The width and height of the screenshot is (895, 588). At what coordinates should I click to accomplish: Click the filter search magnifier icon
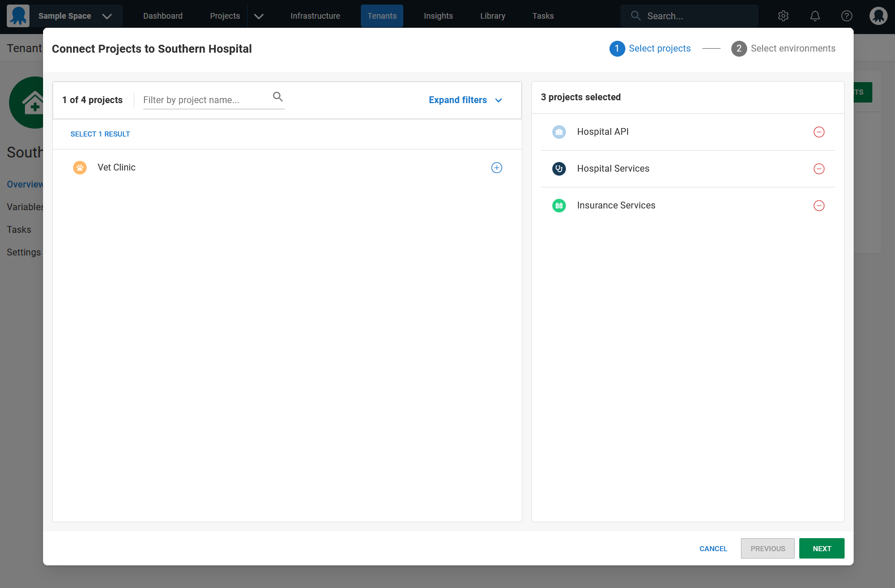click(x=278, y=97)
